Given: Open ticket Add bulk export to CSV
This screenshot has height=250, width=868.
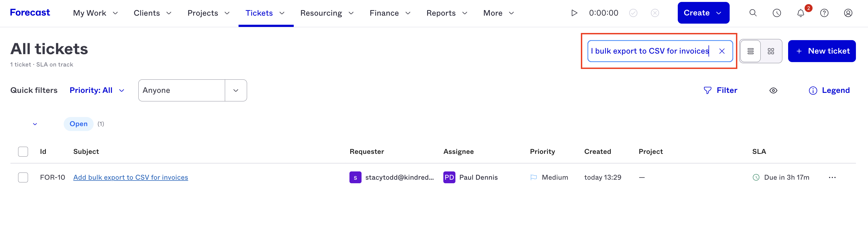Looking at the screenshot, I should point(130,177).
